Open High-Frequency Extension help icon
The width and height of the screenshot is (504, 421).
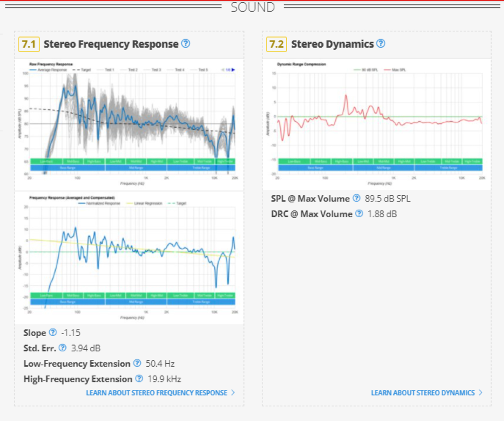(139, 378)
